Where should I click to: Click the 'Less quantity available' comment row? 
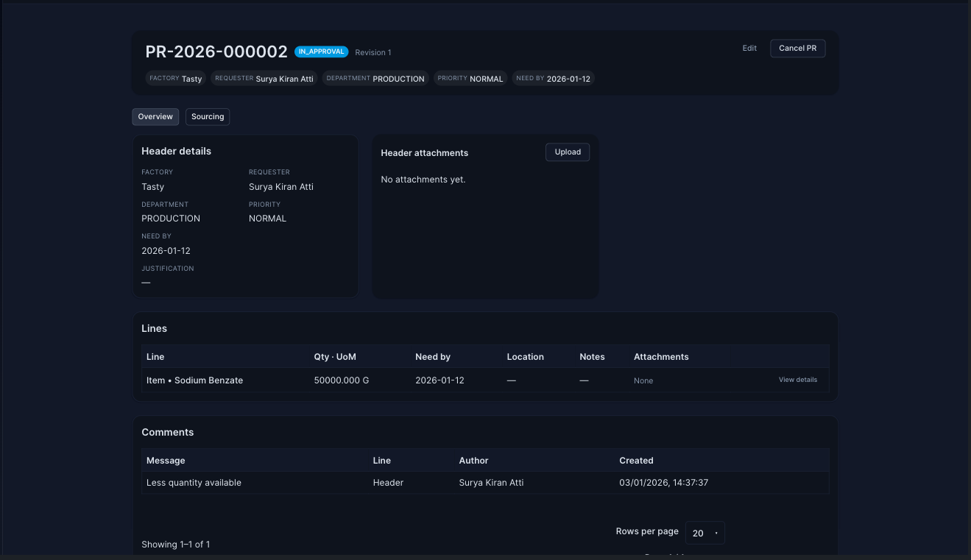pos(194,483)
